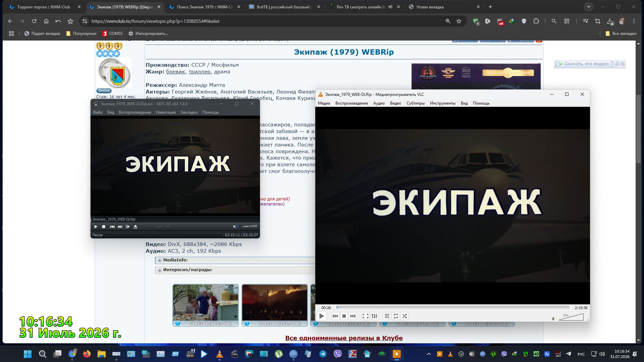Open the VLC Видео menu
Screen dimensions: 644x362
point(395,103)
